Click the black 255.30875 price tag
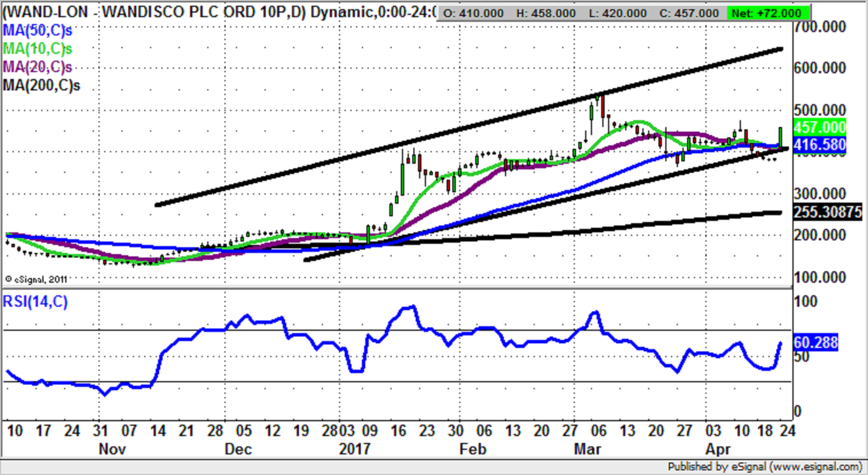The width and height of the screenshot is (868, 475). point(827,212)
